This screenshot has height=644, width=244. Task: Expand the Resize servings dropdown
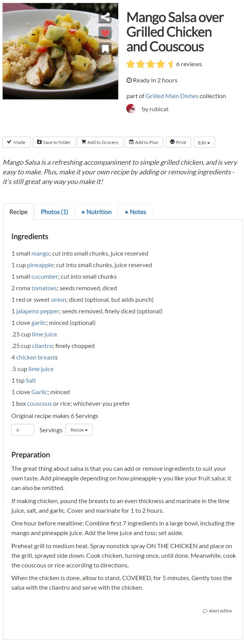coord(79,430)
